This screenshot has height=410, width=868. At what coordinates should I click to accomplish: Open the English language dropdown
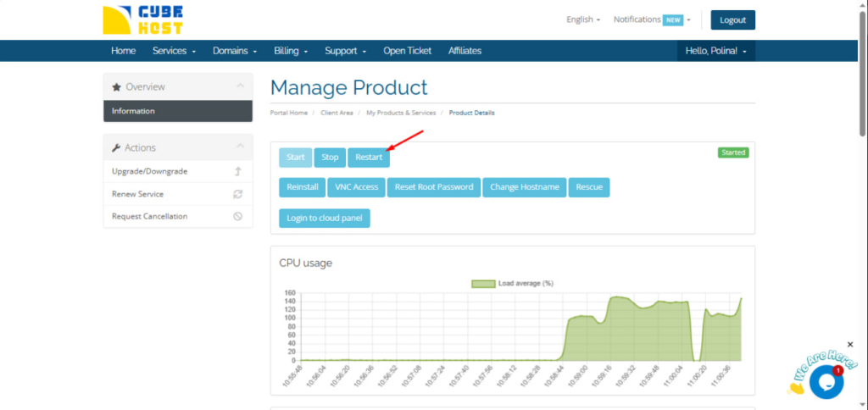[583, 19]
